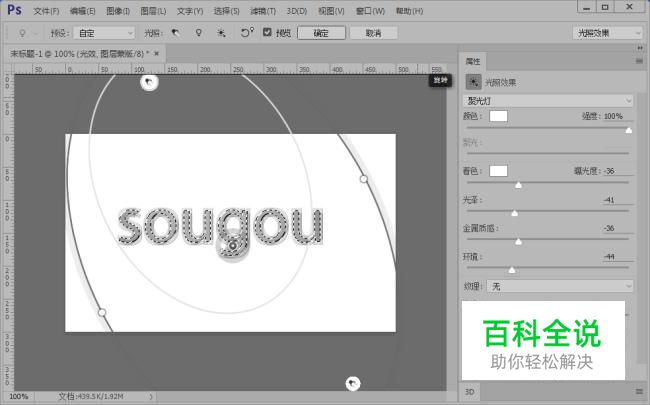The height and width of the screenshot is (405, 650).
Task: Click the rotate handle at bottom of ellipse
Action: [x=352, y=383]
